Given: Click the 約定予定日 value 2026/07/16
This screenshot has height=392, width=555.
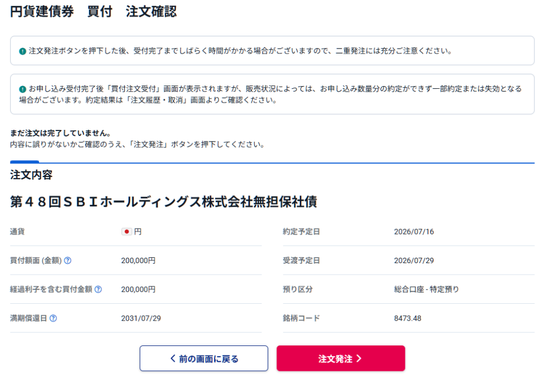Looking at the screenshot, I should 414,232.
